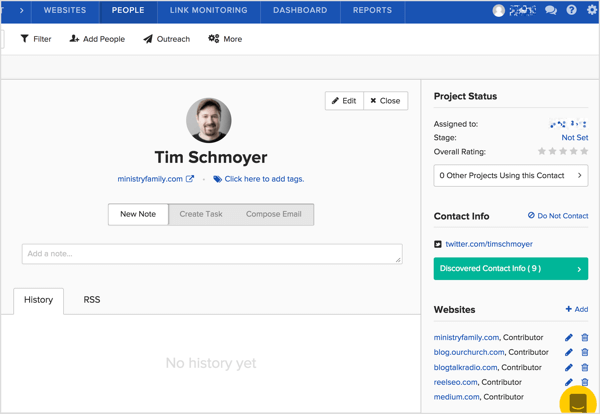Open the user avatar icon in the header
The width and height of the screenshot is (600, 414).
pos(498,10)
